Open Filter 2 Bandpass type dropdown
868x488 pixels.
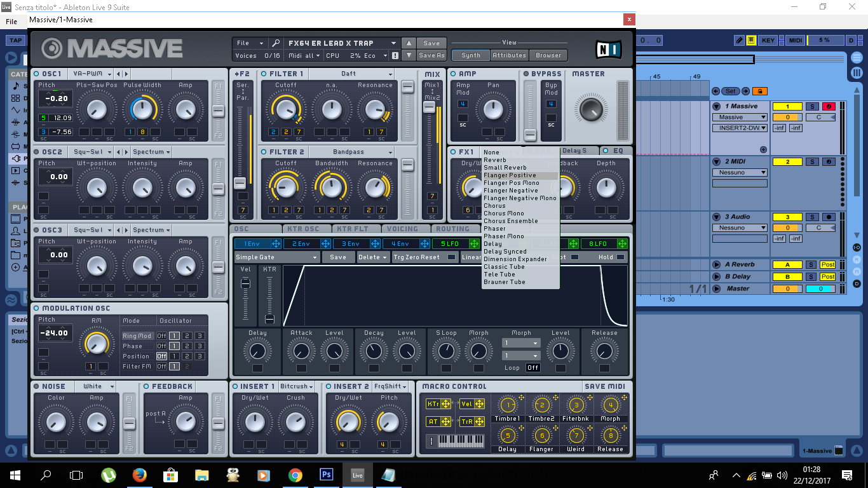tap(353, 152)
